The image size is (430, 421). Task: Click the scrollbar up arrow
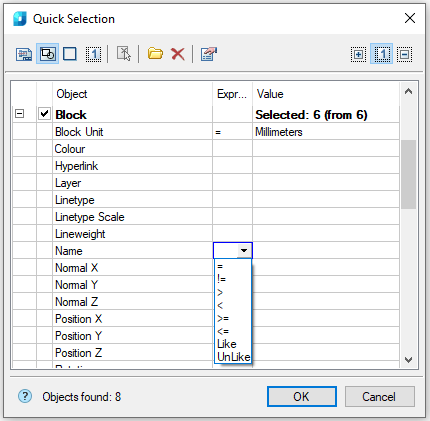pos(408,91)
